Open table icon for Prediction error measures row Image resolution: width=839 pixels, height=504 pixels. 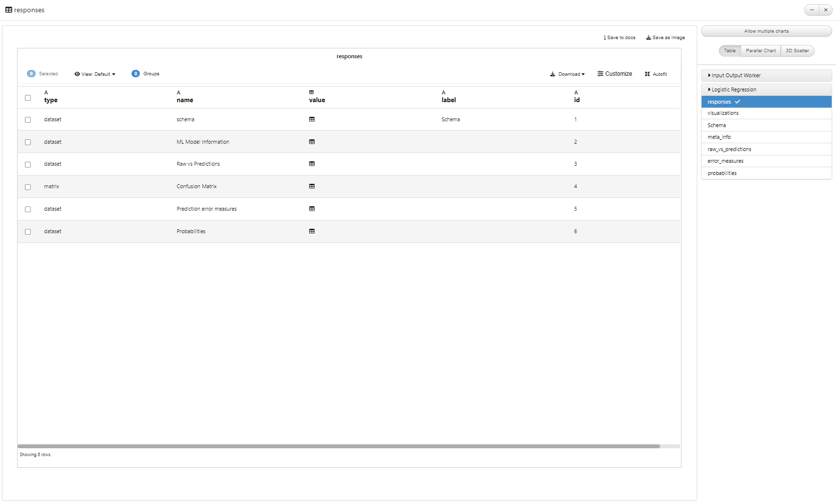312,209
